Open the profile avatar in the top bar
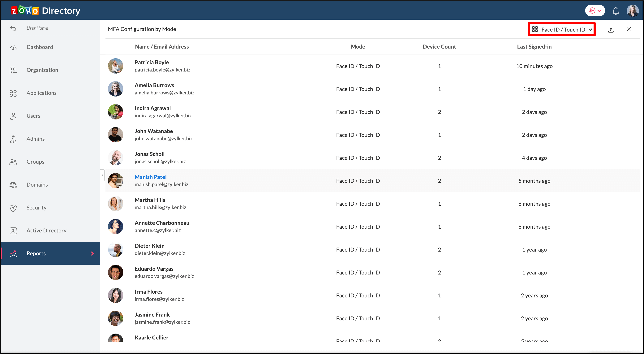 tap(632, 11)
